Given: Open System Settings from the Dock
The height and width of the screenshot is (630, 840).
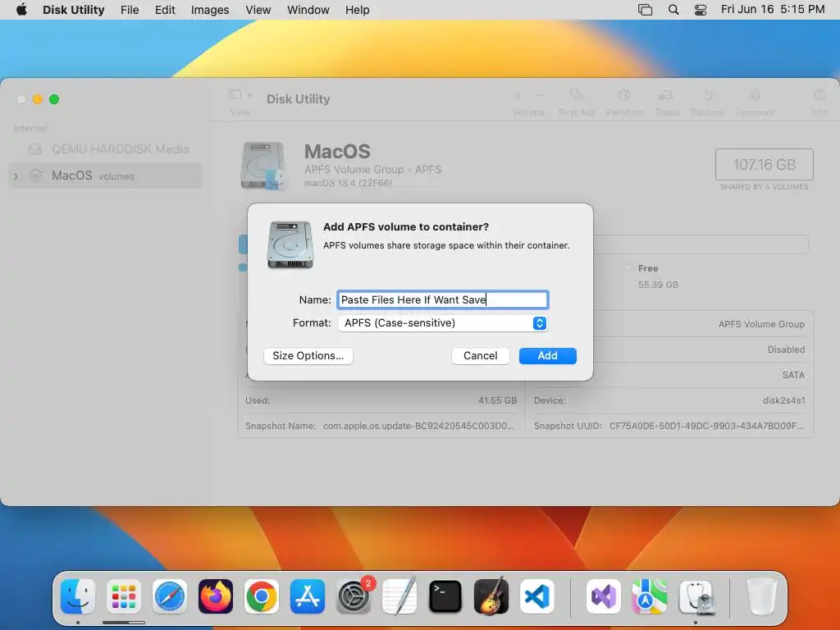Looking at the screenshot, I should point(354,596).
